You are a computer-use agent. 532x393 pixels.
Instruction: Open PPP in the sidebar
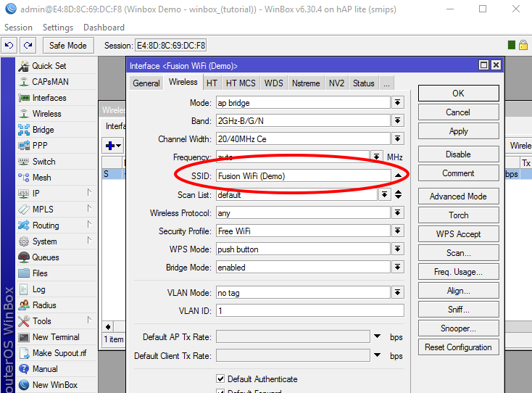pyautogui.click(x=57, y=146)
